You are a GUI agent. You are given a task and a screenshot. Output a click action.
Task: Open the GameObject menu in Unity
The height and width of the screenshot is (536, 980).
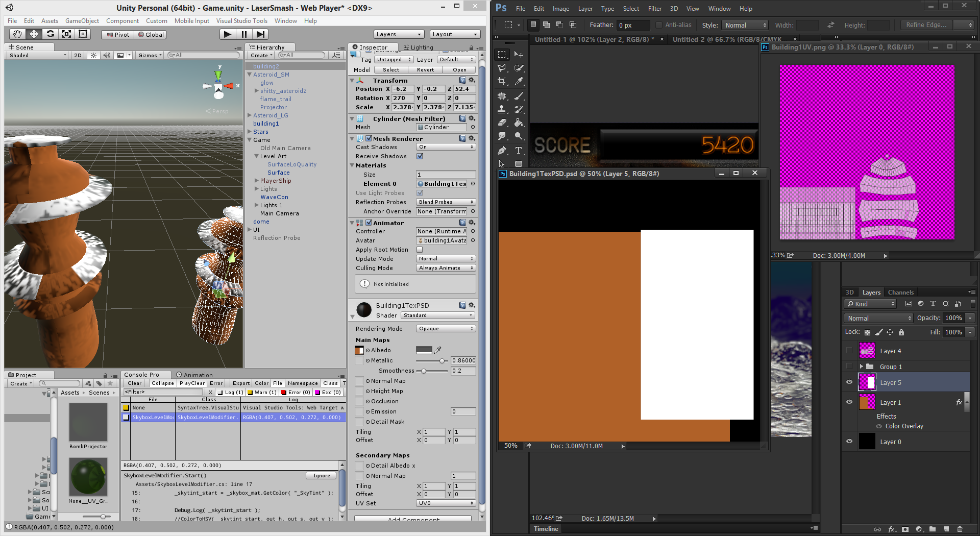[x=82, y=21]
